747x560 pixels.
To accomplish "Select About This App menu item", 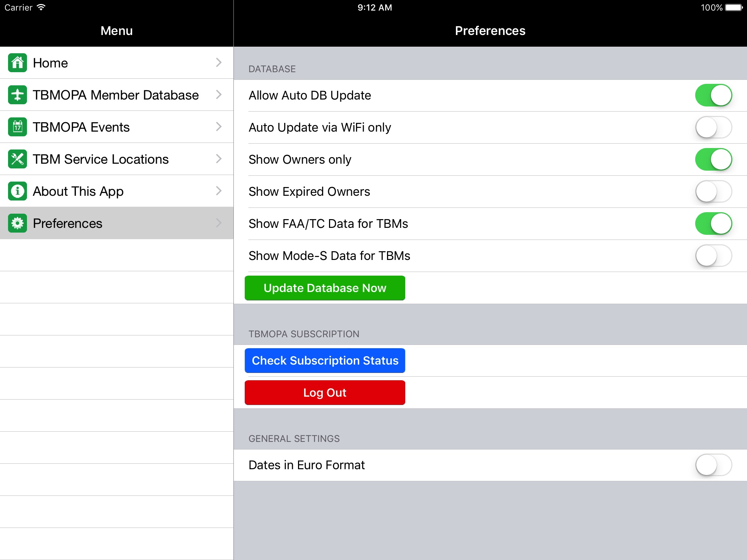I will pyautogui.click(x=116, y=191).
